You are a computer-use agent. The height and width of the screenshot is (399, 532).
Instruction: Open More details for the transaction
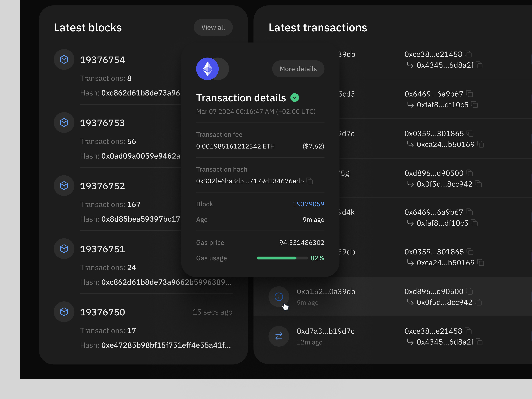[x=298, y=69]
